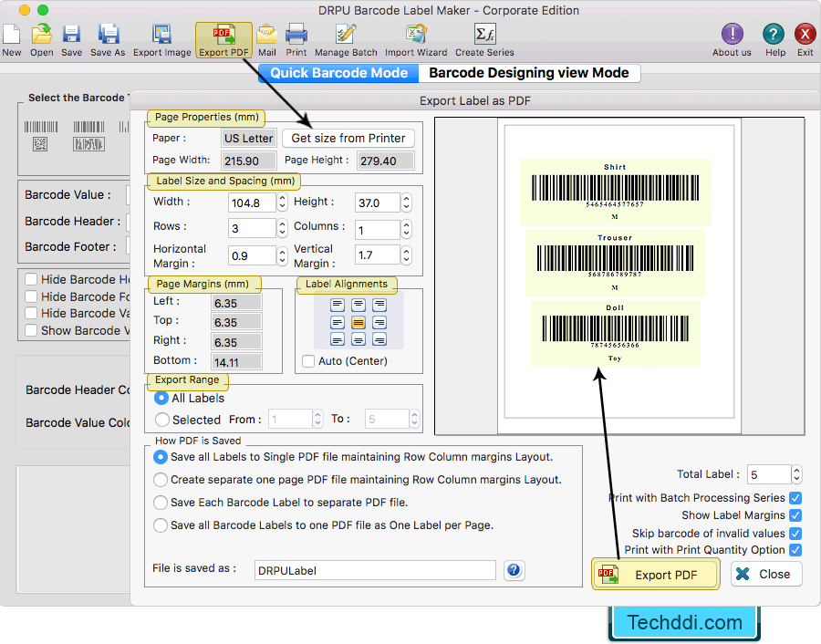Adjust export range From stepper
This screenshot has width=821, height=644.
coord(317,419)
